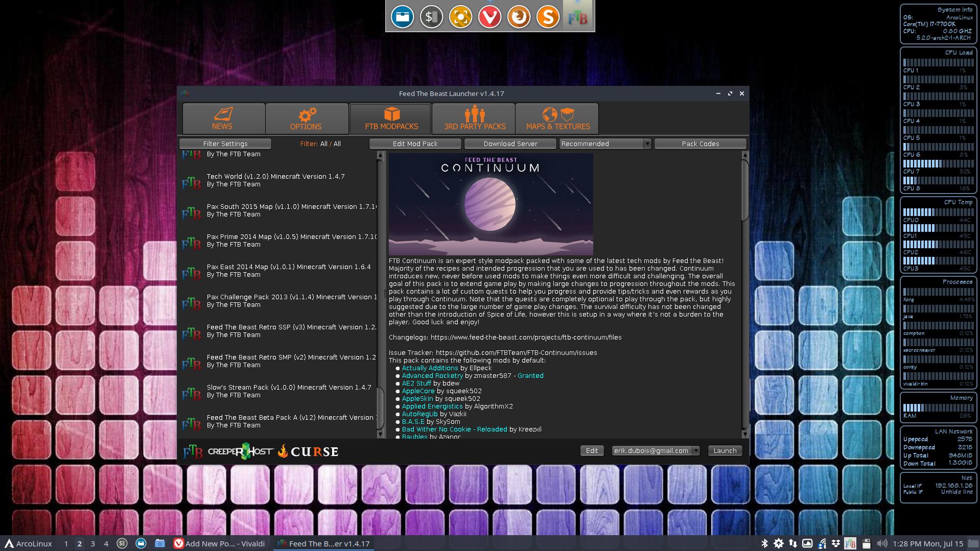Click the FTB launcher icon in the dock
980x551 pixels.
click(x=578, y=17)
